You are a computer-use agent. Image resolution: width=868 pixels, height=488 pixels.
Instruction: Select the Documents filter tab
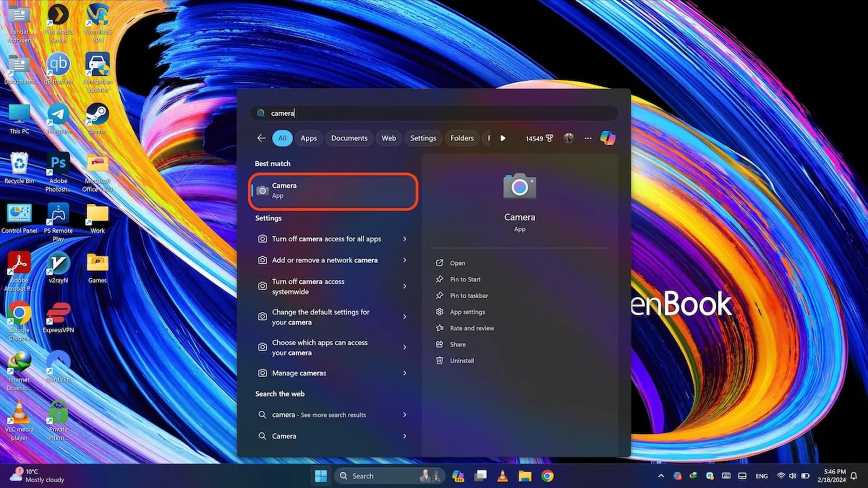pyautogui.click(x=349, y=138)
